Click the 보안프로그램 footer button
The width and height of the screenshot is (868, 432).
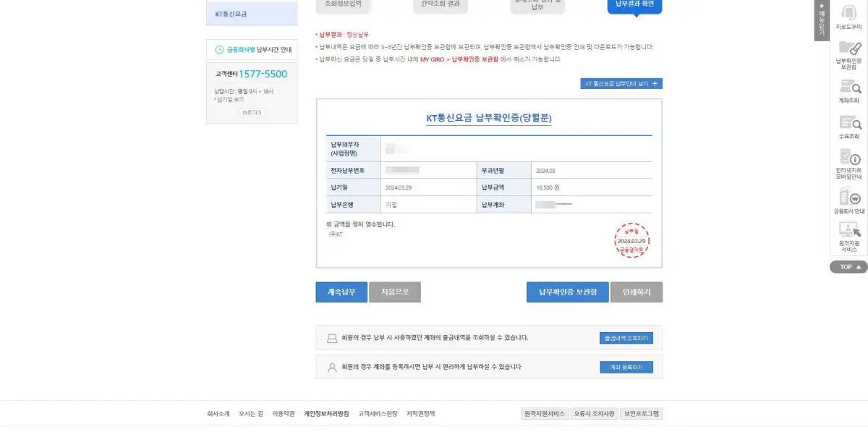coord(642,414)
